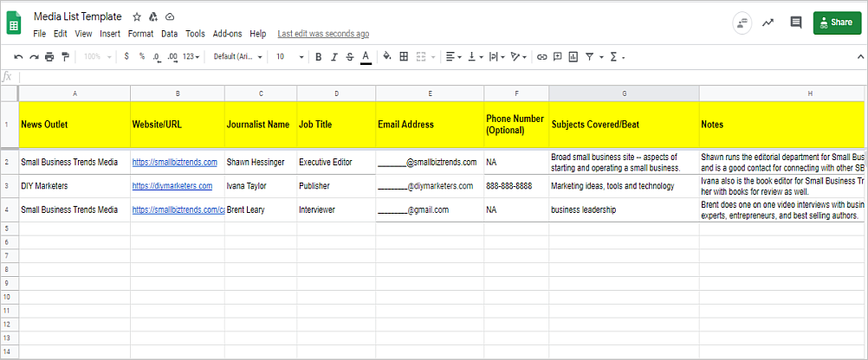The width and height of the screenshot is (868, 360).
Task: Format as percent
Action: 142,56
